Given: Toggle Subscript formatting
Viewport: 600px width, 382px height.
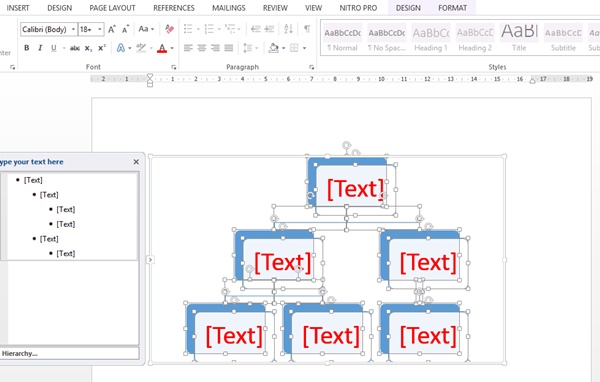Looking at the screenshot, I should pyautogui.click(x=88, y=48).
